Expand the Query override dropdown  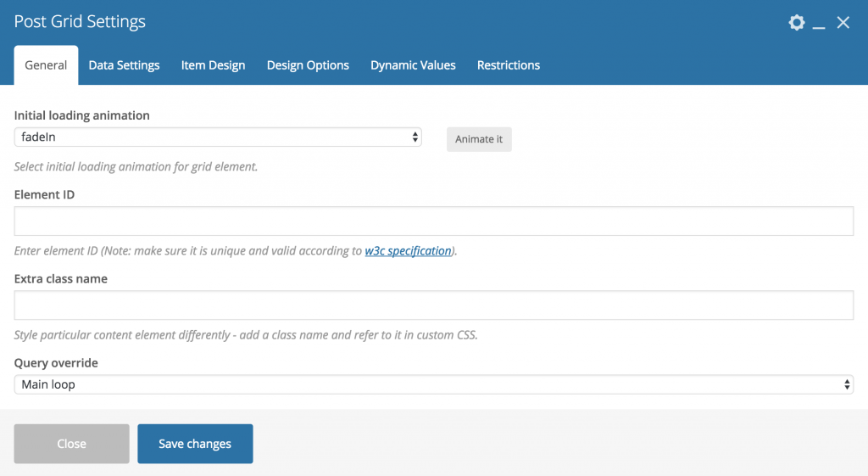pyautogui.click(x=434, y=384)
